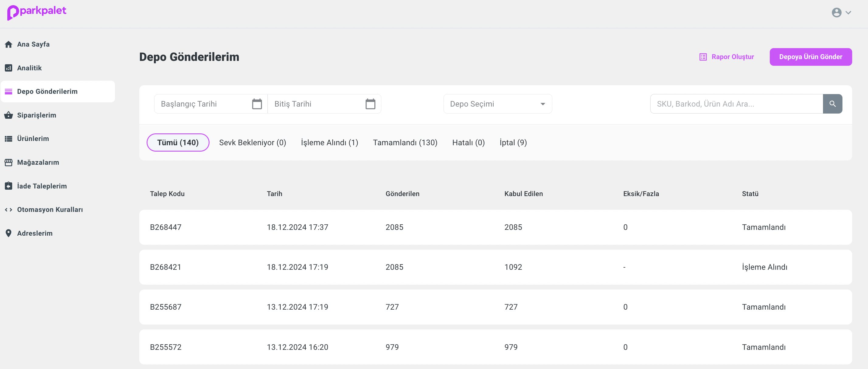Click Tamamlandı status in B268447 row

click(x=764, y=227)
